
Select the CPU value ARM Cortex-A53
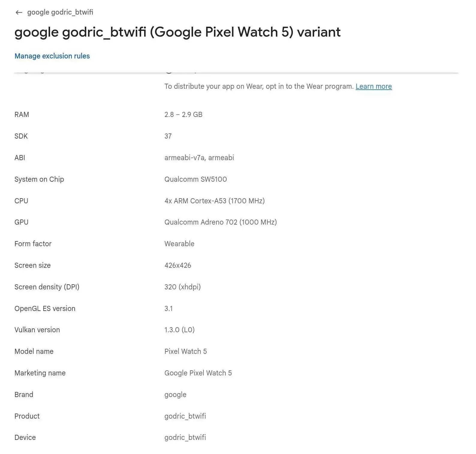tap(214, 201)
